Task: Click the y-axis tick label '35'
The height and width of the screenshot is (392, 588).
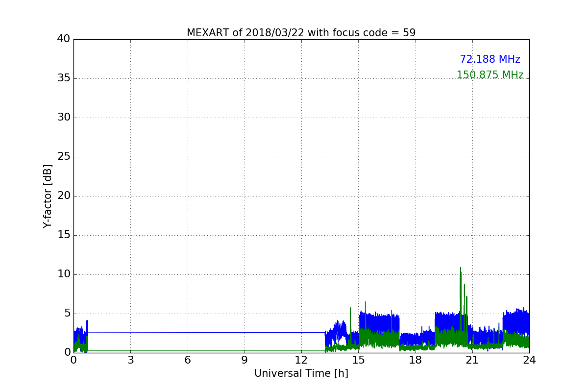Action: (x=64, y=78)
